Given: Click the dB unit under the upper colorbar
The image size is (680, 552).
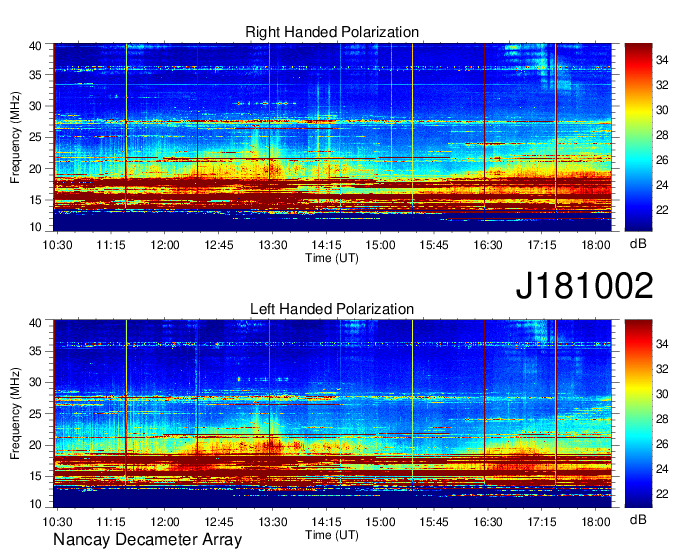Looking at the screenshot, I should 638,244.
